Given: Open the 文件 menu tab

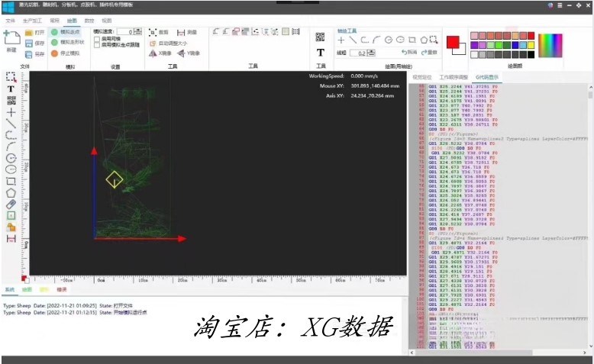Looking at the screenshot, I should (10, 21).
